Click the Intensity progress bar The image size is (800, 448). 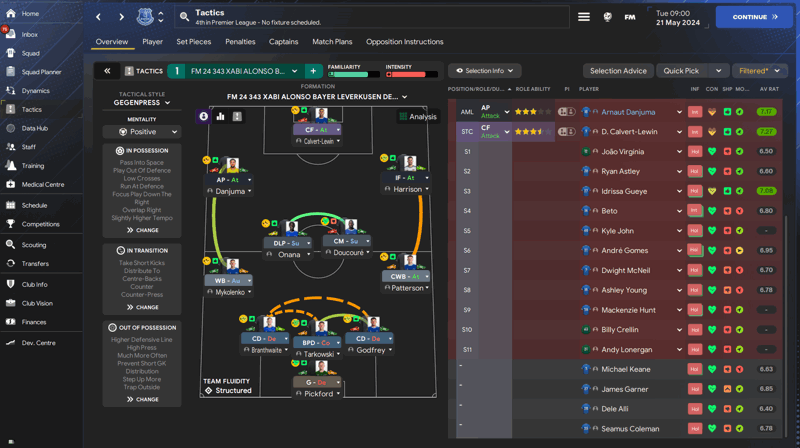[x=411, y=74]
